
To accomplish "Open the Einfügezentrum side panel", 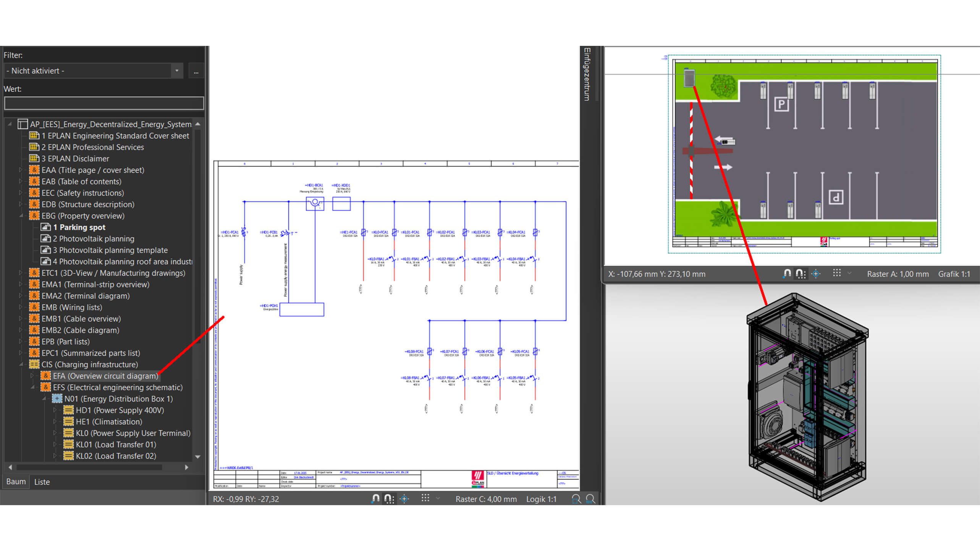I will [x=587, y=75].
